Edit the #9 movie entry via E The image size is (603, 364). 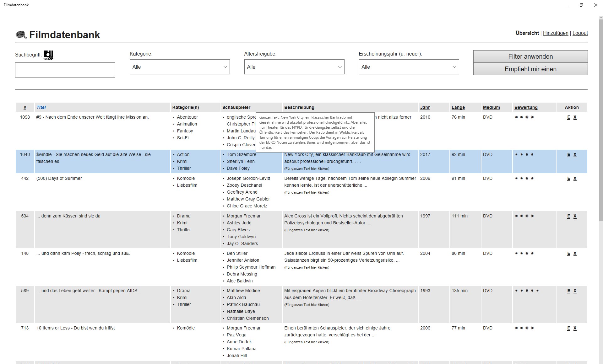click(568, 117)
